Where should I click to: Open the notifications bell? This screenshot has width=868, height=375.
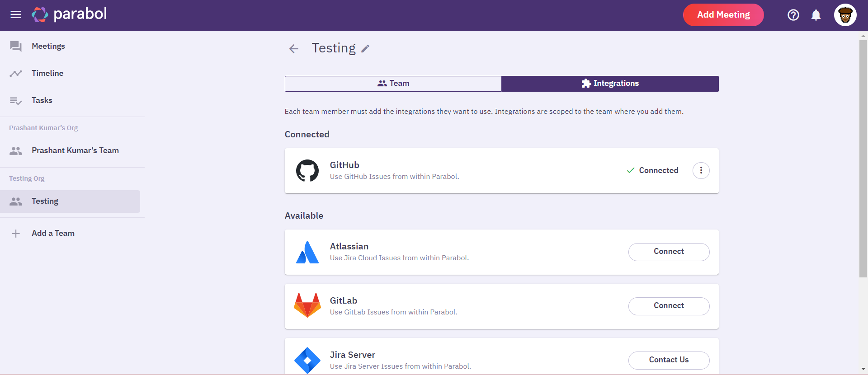pos(816,15)
